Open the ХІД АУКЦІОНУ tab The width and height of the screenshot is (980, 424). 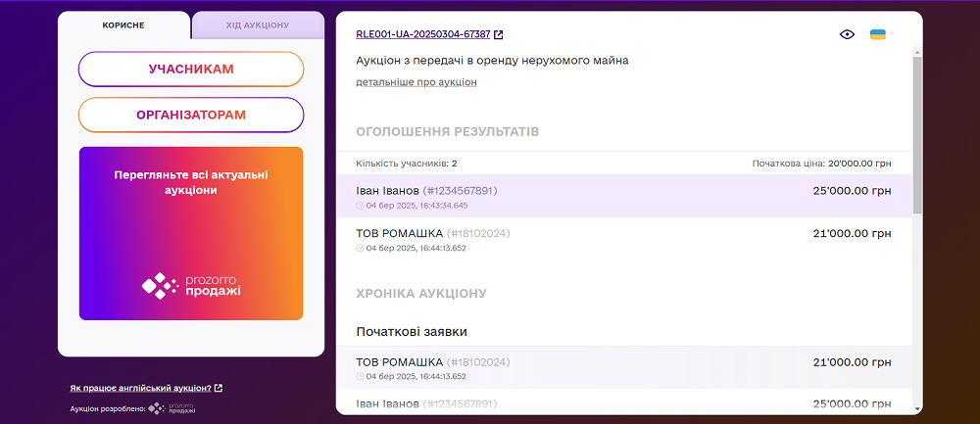(259, 24)
